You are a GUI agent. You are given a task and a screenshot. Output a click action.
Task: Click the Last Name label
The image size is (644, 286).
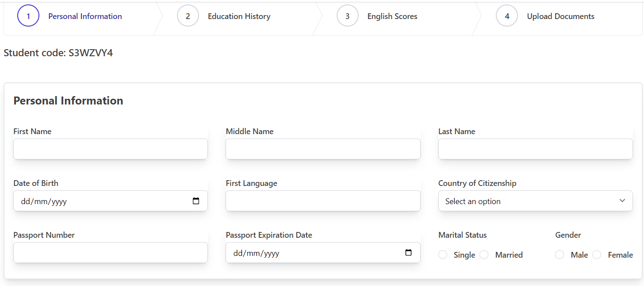[456, 131]
